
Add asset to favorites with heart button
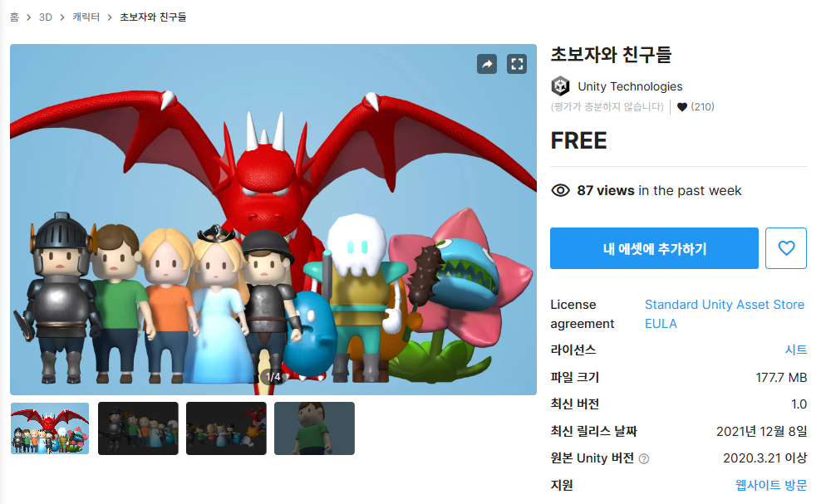[x=786, y=248]
